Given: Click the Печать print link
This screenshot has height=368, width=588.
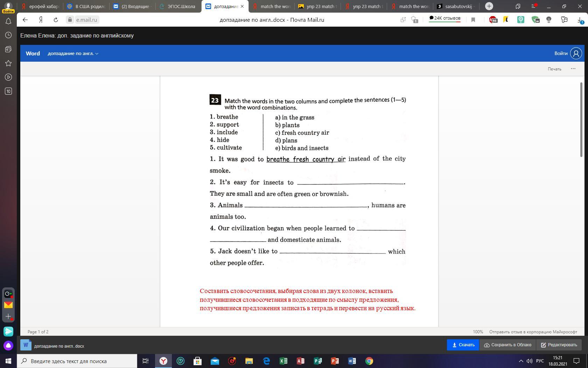Looking at the screenshot, I should 554,69.
